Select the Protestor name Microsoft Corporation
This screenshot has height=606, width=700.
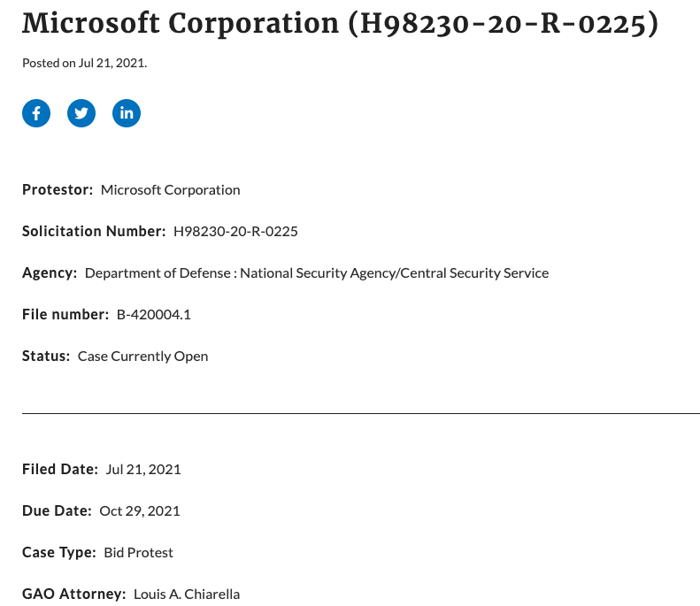point(171,190)
